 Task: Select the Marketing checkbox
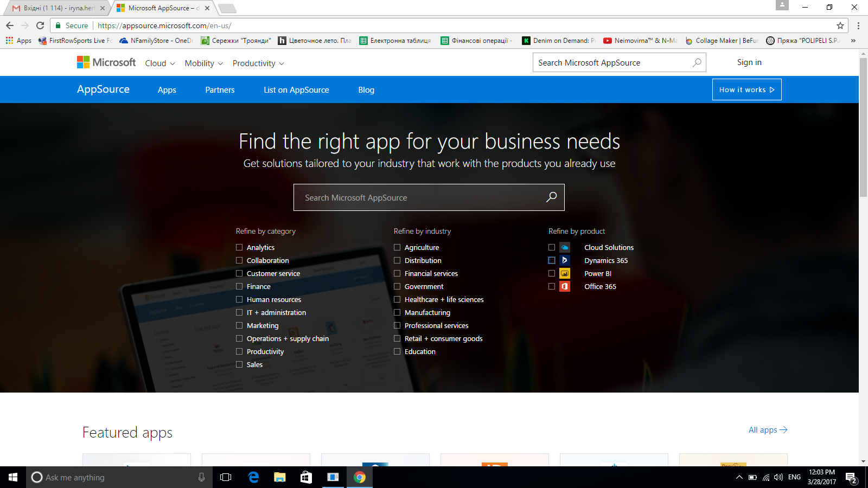click(x=239, y=325)
